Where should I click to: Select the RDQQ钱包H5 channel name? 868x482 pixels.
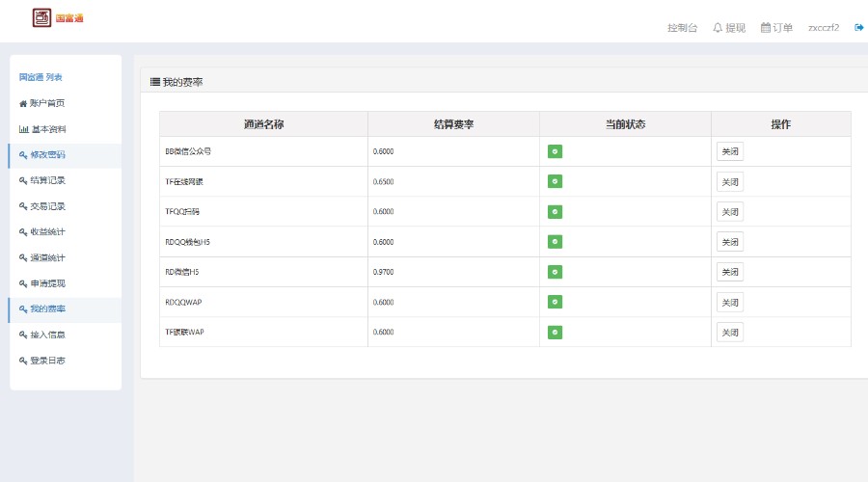187,242
